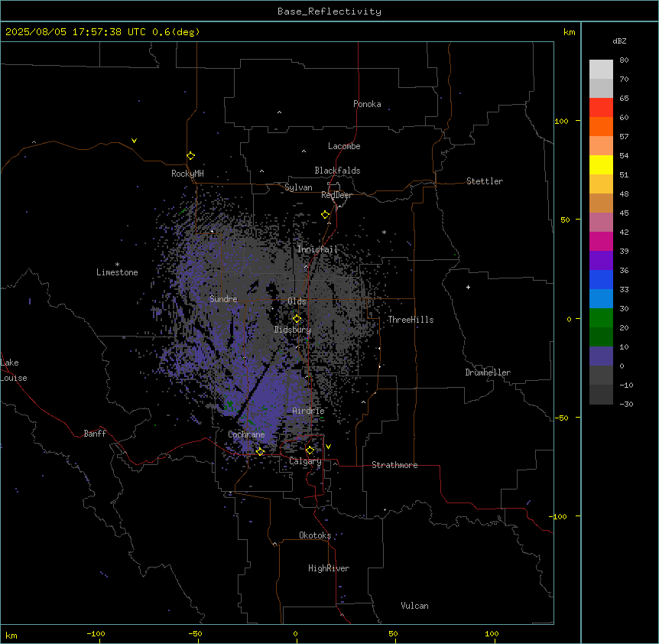Viewport: 659px width, 644px height.
Task: Pick the red 60-65 dBZ legend swatch
Action: (601, 108)
